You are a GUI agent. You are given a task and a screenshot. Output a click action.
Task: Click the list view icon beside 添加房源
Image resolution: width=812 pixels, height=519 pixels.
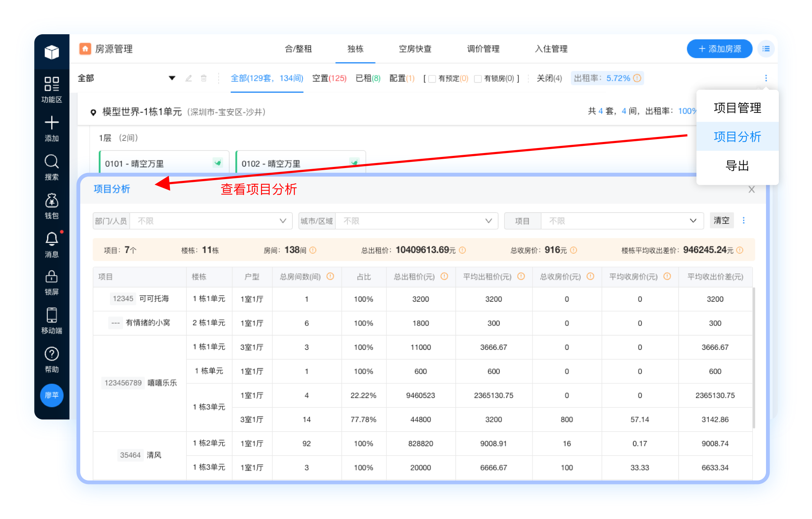tap(766, 49)
